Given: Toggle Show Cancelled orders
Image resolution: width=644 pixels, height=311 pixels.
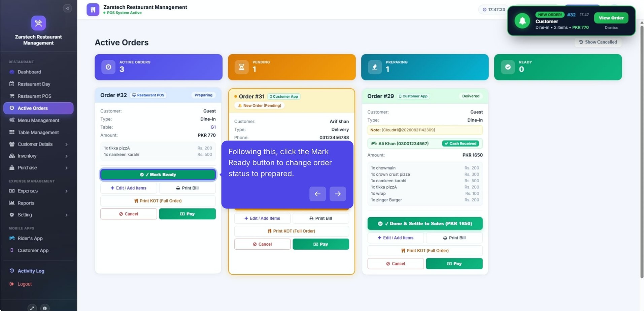Looking at the screenshot, I should pos(598,42).
